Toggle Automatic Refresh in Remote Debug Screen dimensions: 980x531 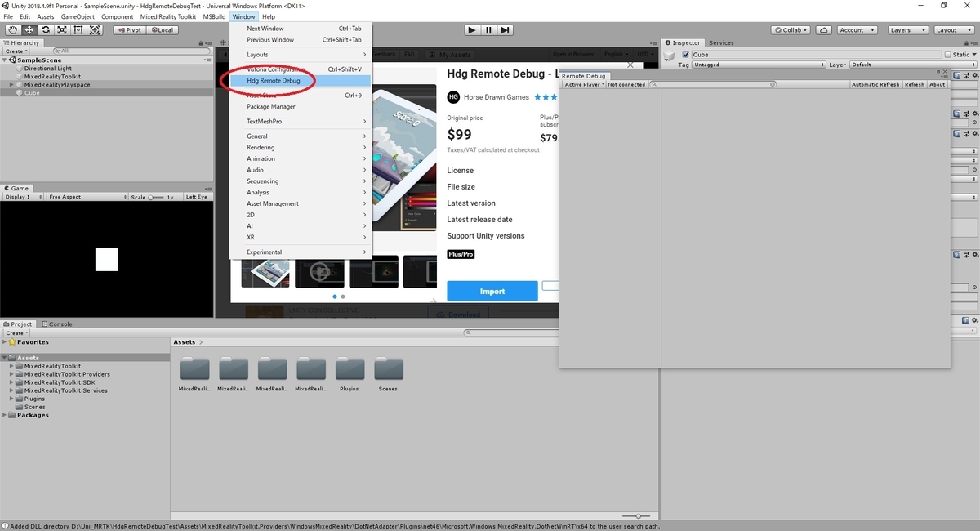(875, 84)
